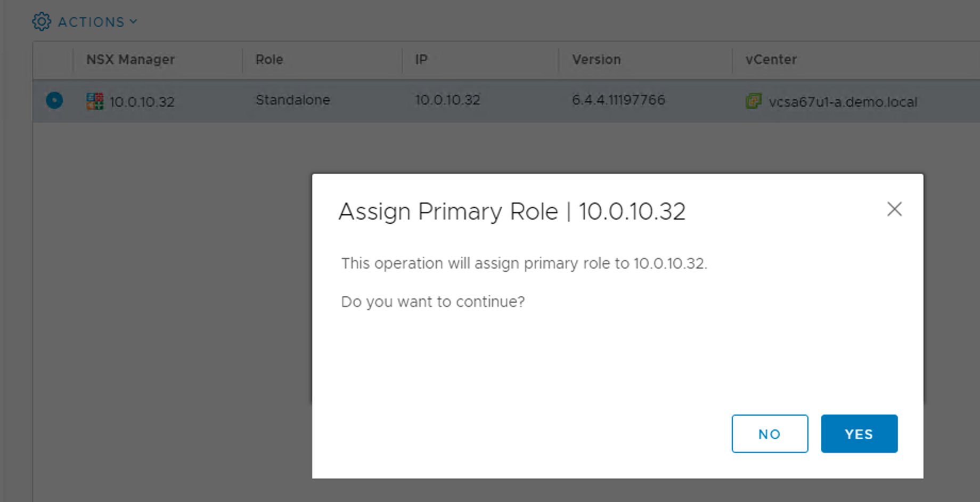The image size is (980, 502).
Task: Click the vCenter column header
Action: pos(771,60)
